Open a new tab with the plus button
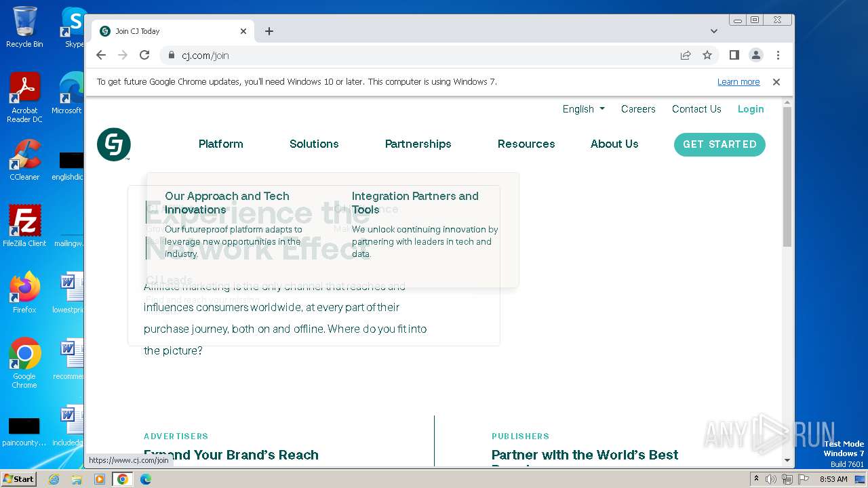Image resolution: width=868 pixels, height=488 pixels. pyautogui.click(x=269, y=31)
